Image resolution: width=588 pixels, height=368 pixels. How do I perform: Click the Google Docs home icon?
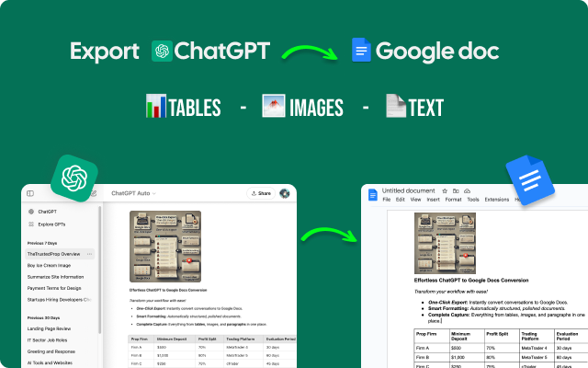(x=373, y=195)
